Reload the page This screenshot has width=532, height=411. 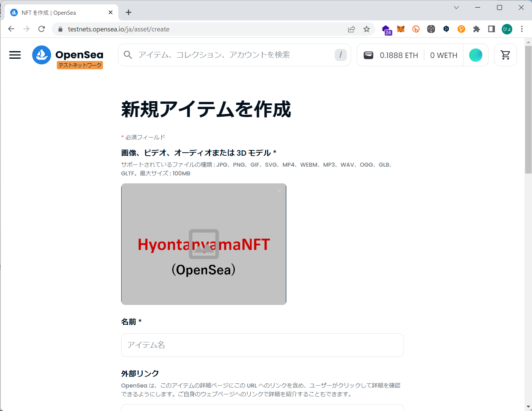(x=42, y=29)
